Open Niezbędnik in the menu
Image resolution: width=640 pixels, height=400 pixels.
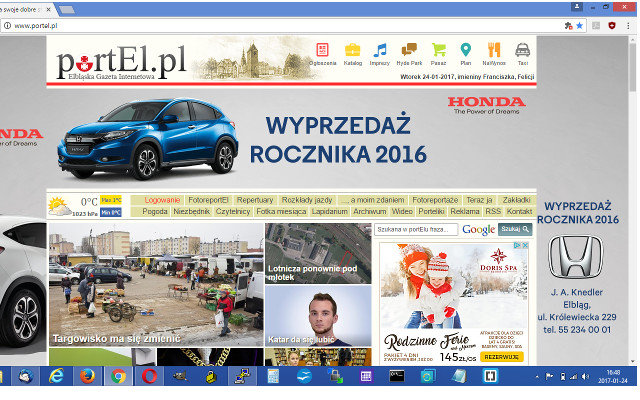tap(191, 211)
